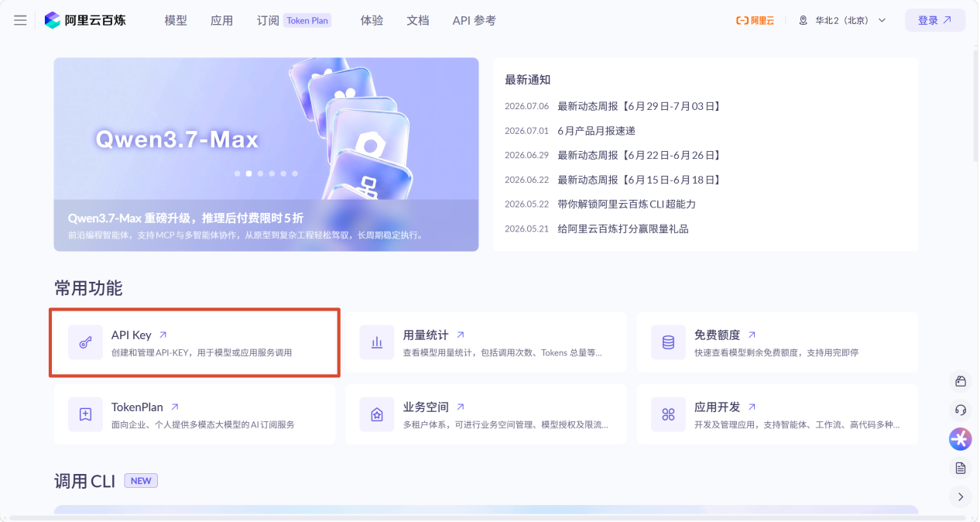This screenshot has height=522, width=980.
Task: Open 最新动态周报【6月15日-6月18日】 notice
Action: point(639,180)
